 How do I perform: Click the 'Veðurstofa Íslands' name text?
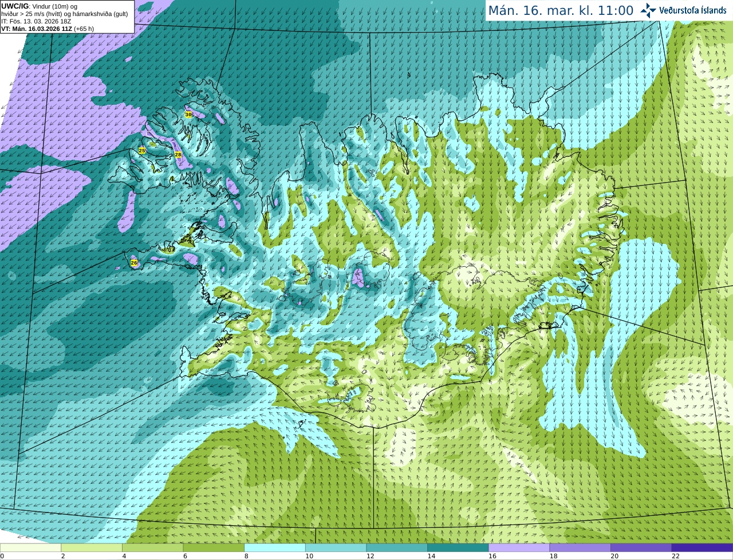(693, 10)
